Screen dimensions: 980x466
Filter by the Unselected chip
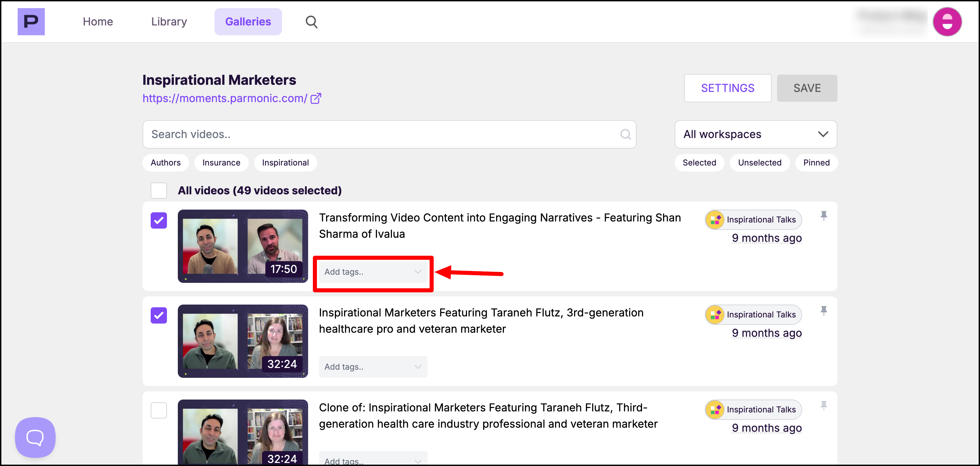[x=759, y=163]
